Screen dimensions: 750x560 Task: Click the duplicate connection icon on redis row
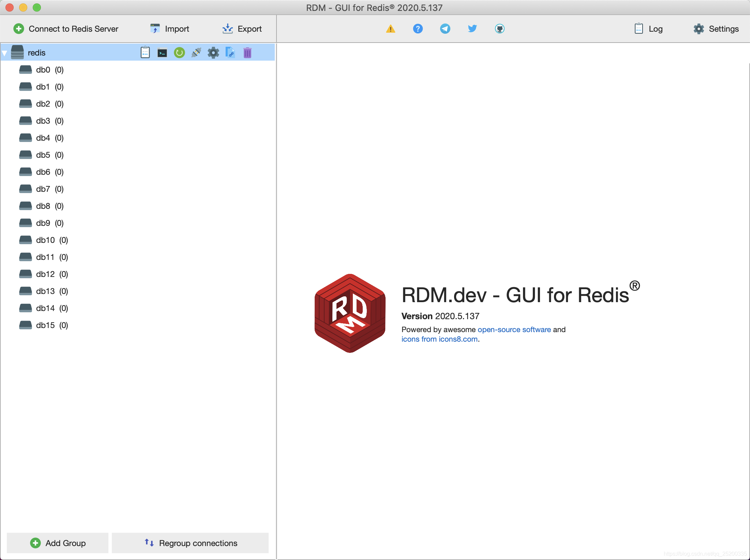[x=230, y=53]
